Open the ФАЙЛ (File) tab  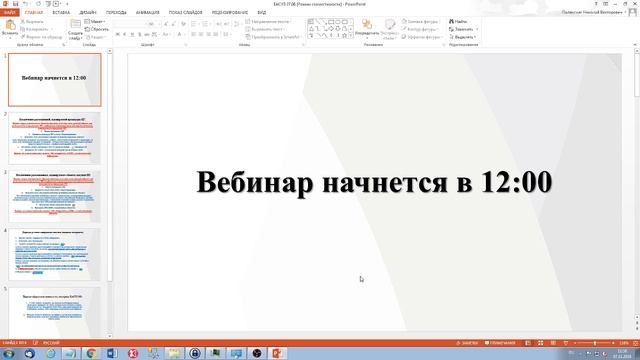9,13
